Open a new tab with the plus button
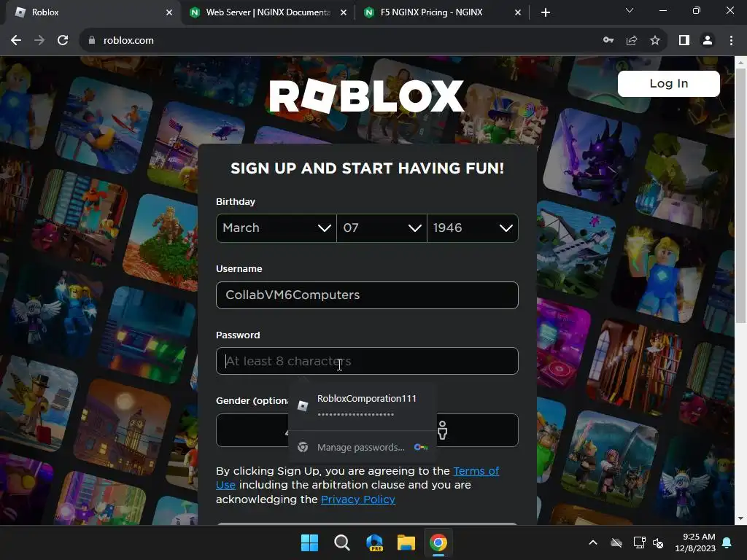 (546, 12)
